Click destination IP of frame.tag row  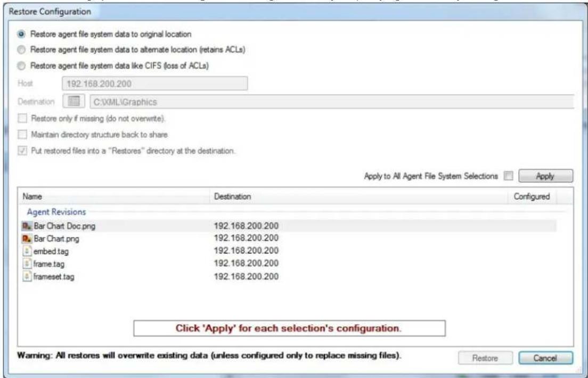click(246, 263)
